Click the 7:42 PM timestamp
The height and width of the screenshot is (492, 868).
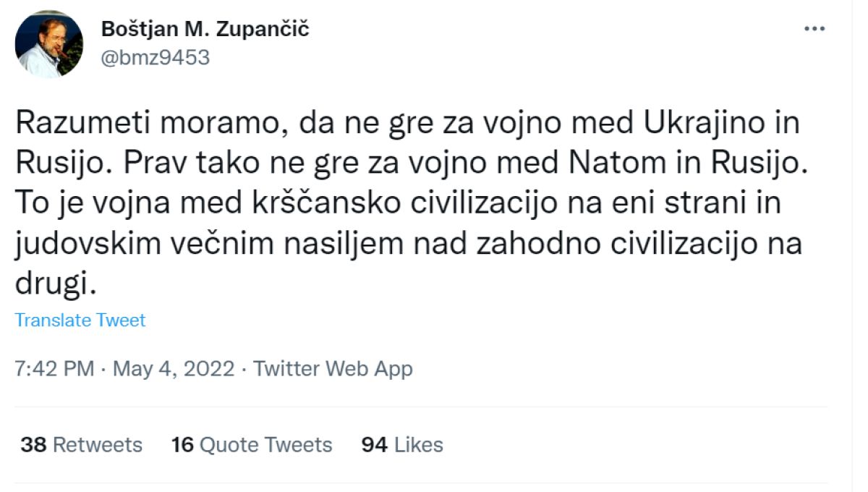tap(54, 369)
